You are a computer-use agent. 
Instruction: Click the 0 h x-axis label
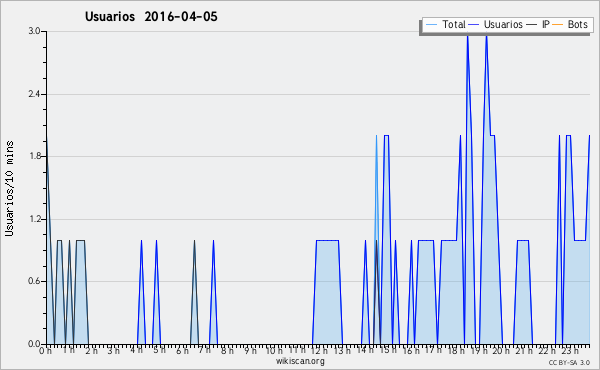click(x=45, y=351)
